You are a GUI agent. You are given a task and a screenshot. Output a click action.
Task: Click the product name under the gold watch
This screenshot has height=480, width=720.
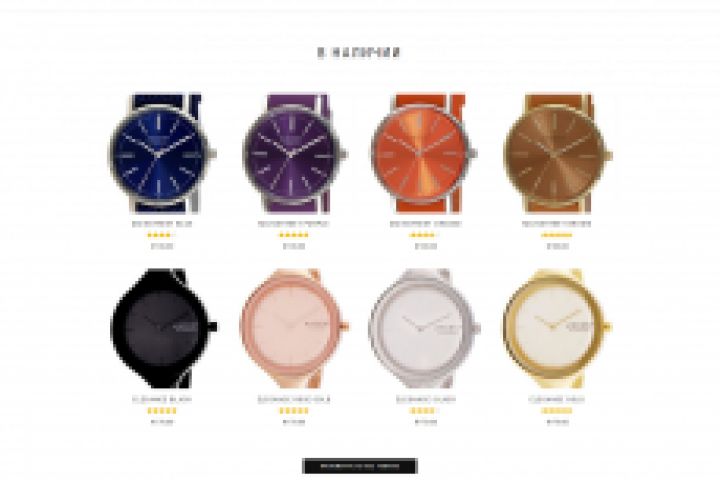[557, 399]
